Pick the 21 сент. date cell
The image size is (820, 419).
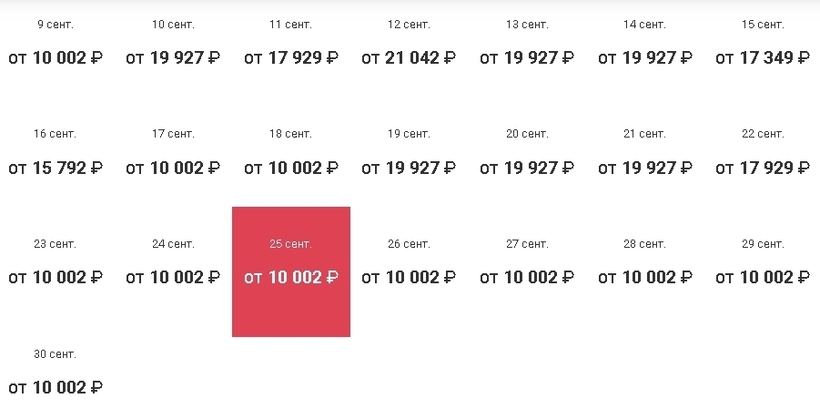click(644, 155)
